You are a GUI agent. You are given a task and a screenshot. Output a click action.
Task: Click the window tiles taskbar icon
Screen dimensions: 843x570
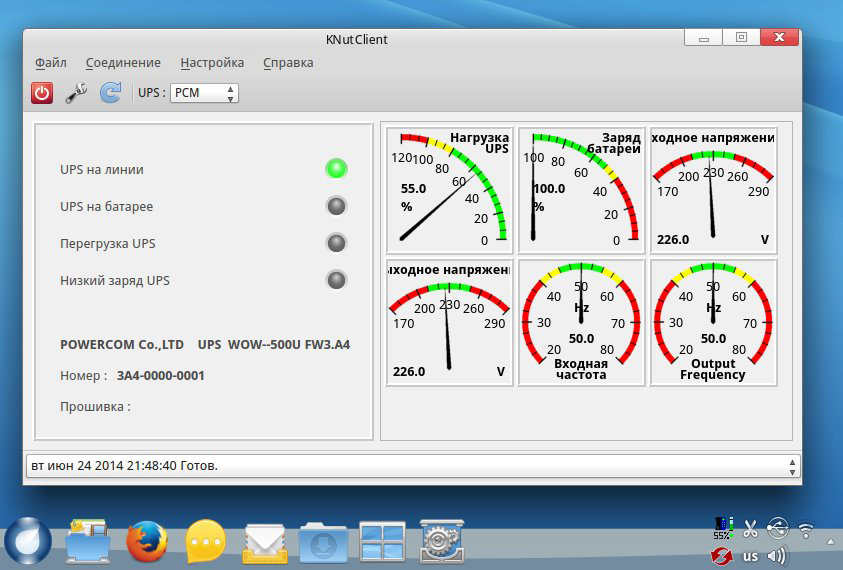pos(382,543)
